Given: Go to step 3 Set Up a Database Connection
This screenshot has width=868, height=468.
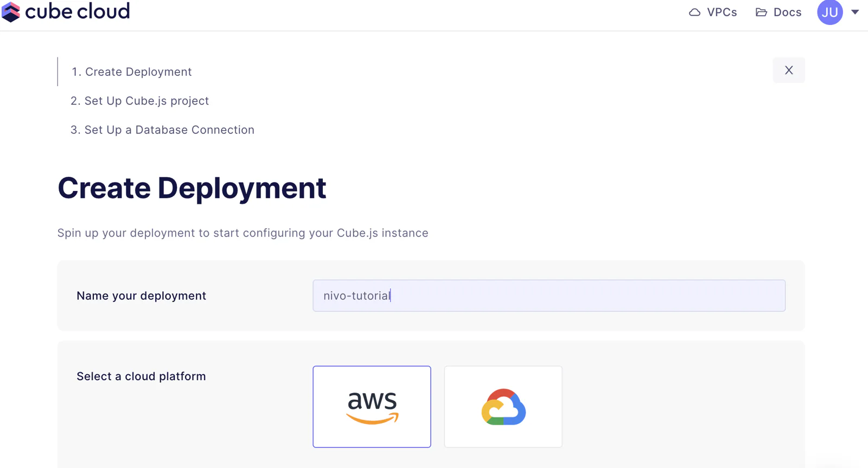Looking at the screenshot, I should click(162, 130).
